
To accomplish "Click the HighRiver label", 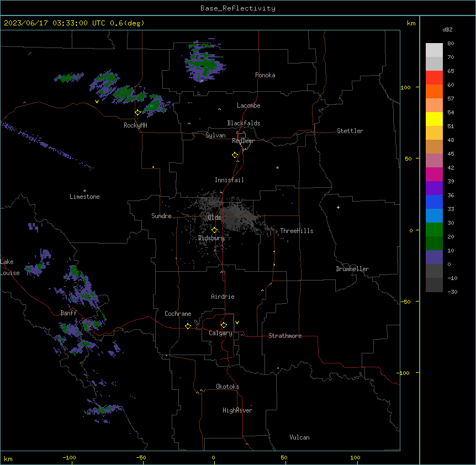I will coord(237,410).
